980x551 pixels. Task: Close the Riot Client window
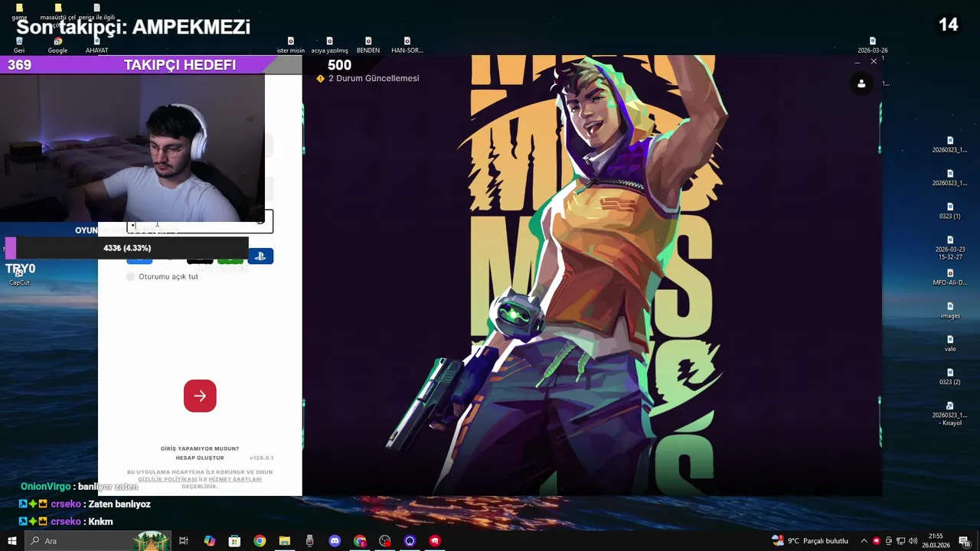pyautogui.click(x=874, y=61)
